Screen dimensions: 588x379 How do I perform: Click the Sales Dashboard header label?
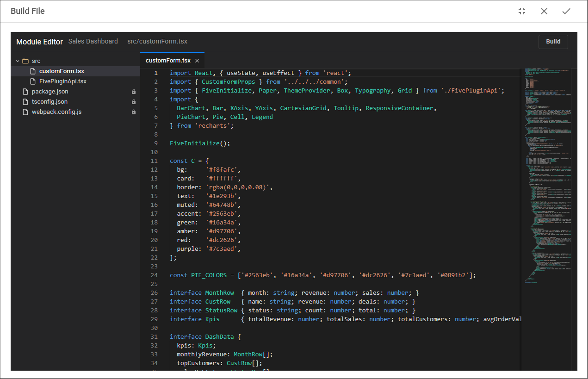[x=93, y=41]
